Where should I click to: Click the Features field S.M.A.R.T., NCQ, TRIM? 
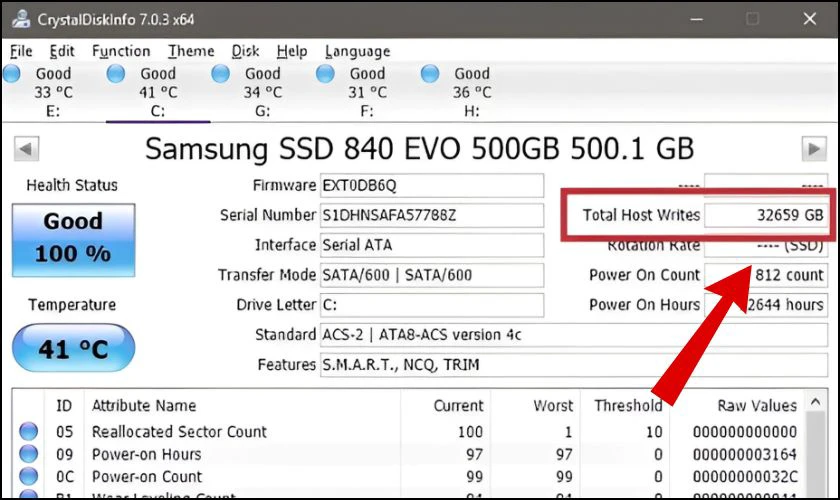coord(574,365)
